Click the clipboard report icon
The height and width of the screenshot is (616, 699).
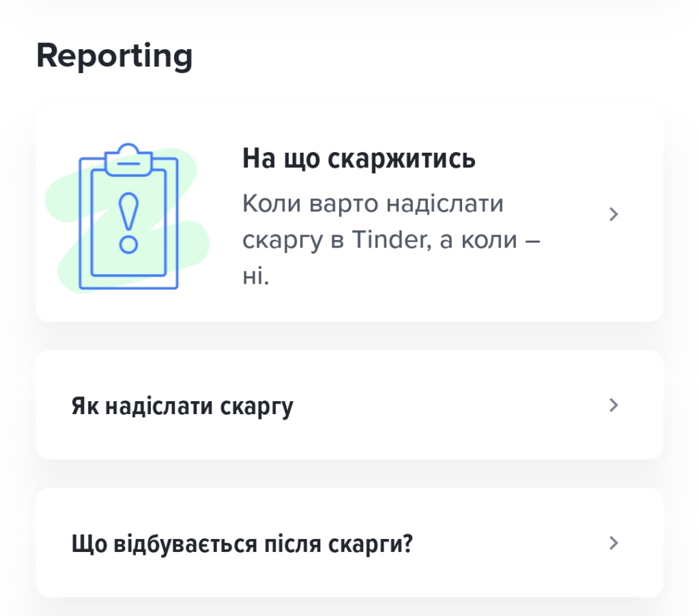coord(128,217)
